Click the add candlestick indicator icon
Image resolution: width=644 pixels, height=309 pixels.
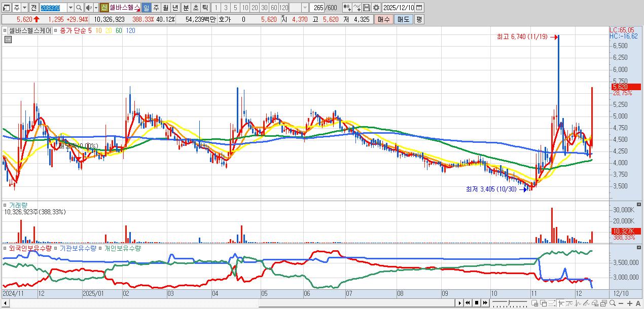347,8
